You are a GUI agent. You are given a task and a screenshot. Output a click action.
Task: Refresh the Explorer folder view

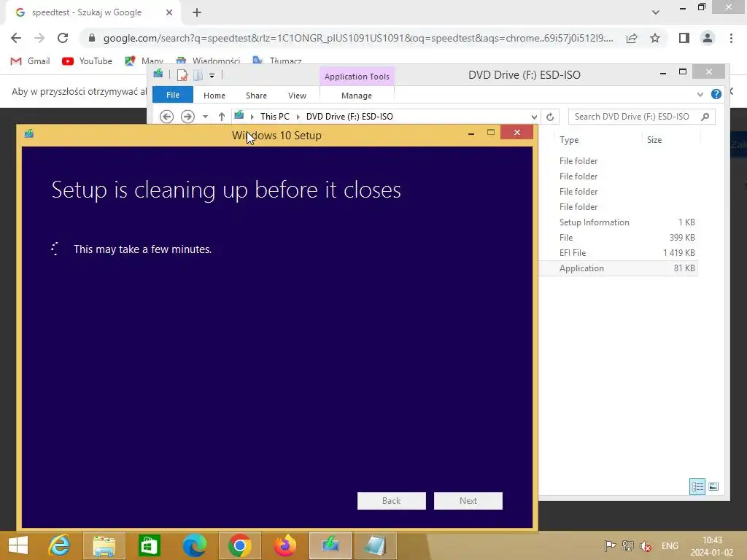pyautogui.click(x=550, y=117)
